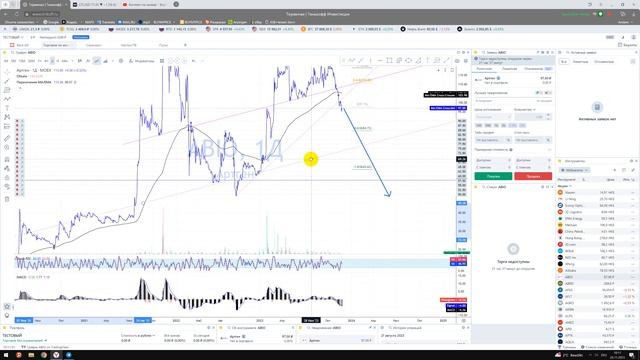
Task: Pick the rectangle shape in floating toolbar
Action: point(389,60)
